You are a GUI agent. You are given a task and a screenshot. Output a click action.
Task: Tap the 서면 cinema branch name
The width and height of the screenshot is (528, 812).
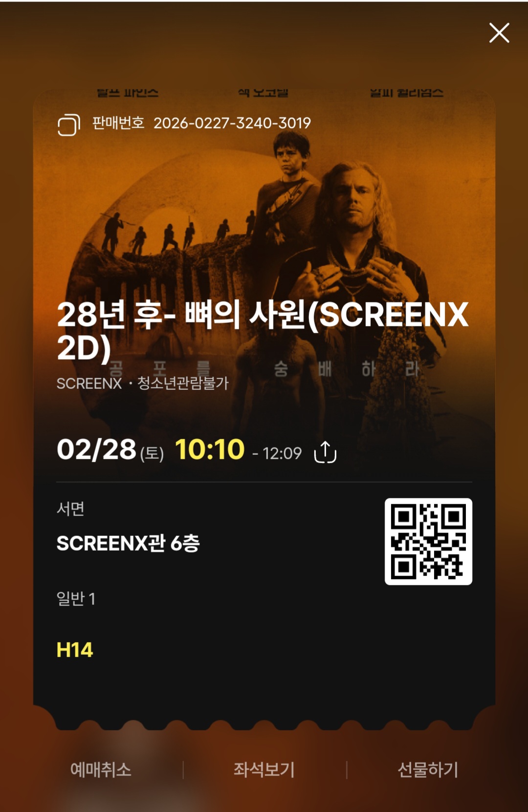[x=70, y=509]
